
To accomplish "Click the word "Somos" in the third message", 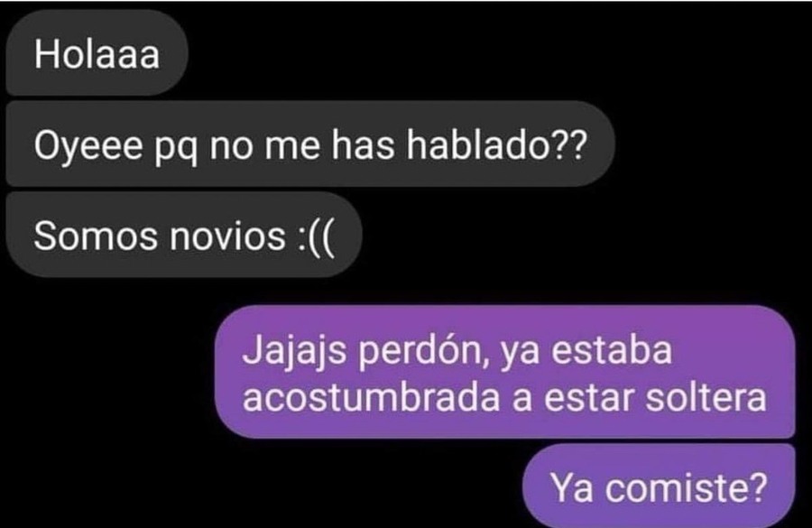I will (96, 236).
